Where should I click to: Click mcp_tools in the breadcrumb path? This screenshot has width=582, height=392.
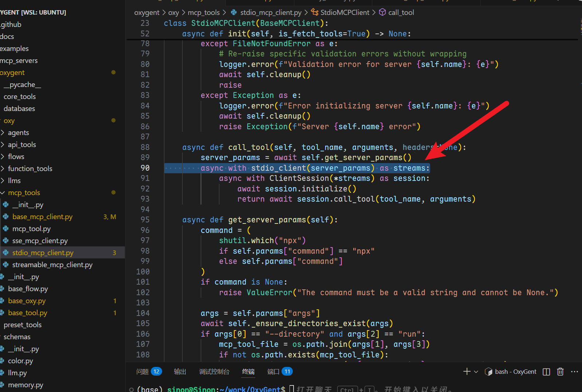coord(204,12)
